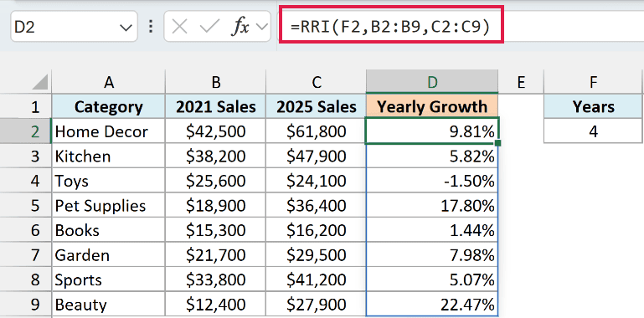Click the fill handle of cell D2

pyautogui.click(x=497, y=143)
